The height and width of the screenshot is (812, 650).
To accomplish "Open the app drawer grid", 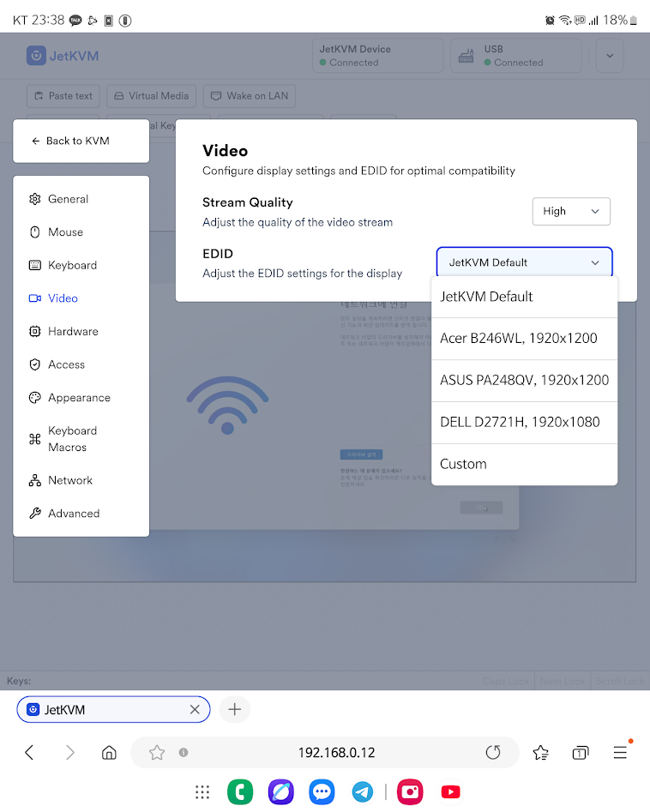I will [202, 791].
